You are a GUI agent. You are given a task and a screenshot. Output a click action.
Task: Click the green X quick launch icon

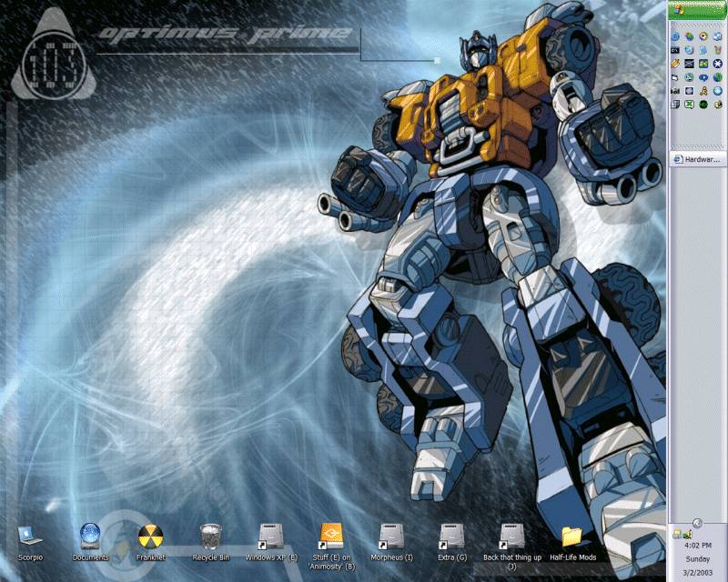pos(690,105)
